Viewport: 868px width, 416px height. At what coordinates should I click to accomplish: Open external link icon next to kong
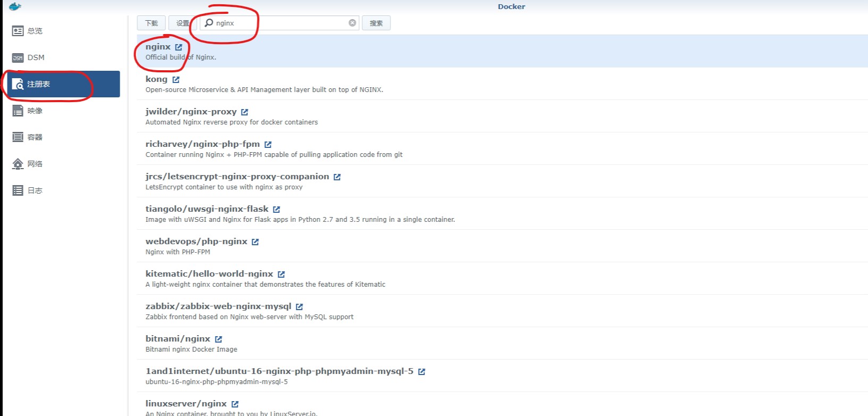pos(176,80)
